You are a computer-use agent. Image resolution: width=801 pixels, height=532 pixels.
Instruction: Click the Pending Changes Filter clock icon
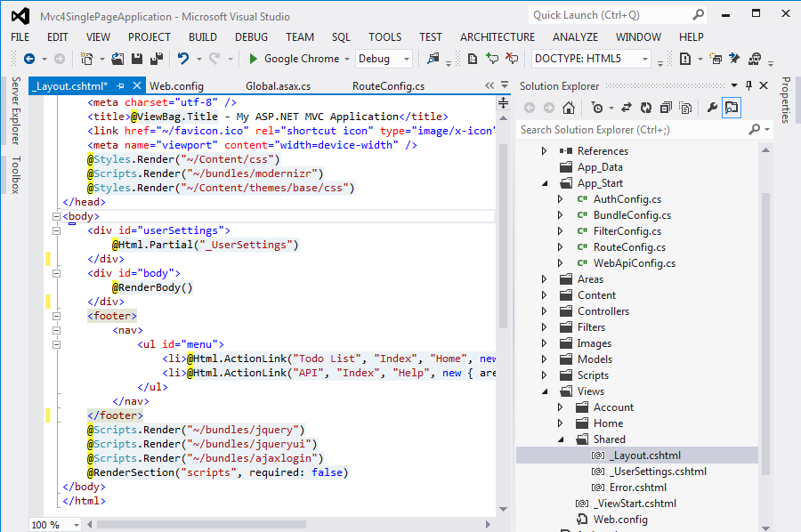tap(596, 108)
